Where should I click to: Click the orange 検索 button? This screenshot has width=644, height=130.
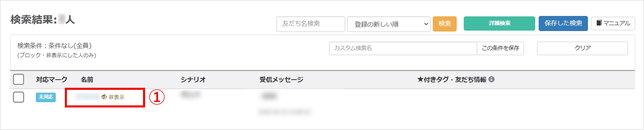444,24
